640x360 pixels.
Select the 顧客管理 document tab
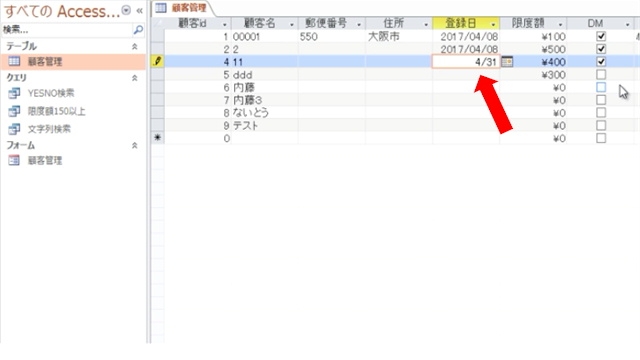click(x=183, y=8)
